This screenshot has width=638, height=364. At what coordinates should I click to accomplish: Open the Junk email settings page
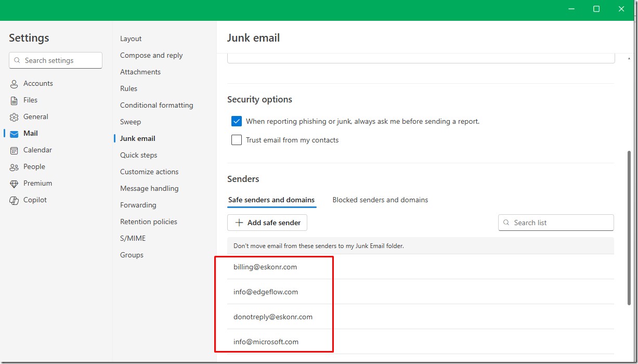(137, 138)
